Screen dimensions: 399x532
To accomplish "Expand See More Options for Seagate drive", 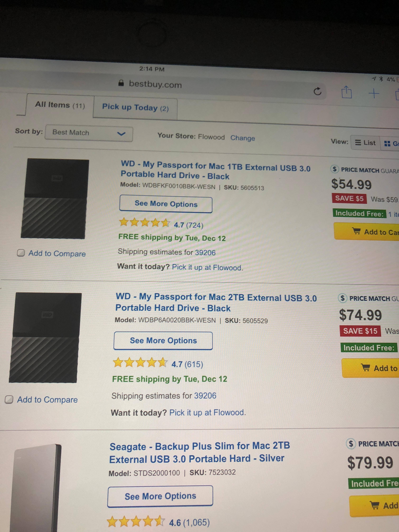I will (x=160, y=496).
